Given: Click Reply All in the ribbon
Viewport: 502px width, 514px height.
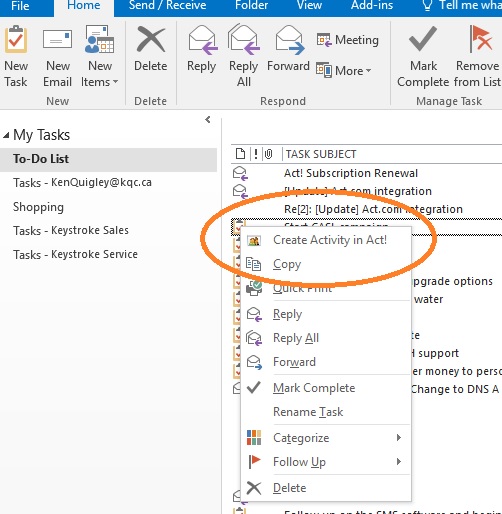Looking at the screenshot, I should point(244,56).
